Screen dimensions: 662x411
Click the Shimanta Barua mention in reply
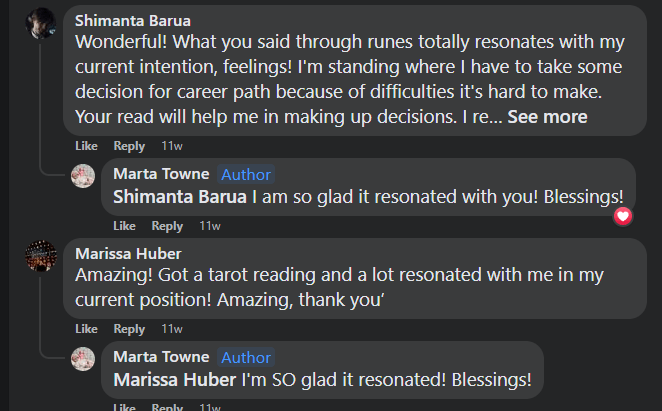[x=180, y=196]
